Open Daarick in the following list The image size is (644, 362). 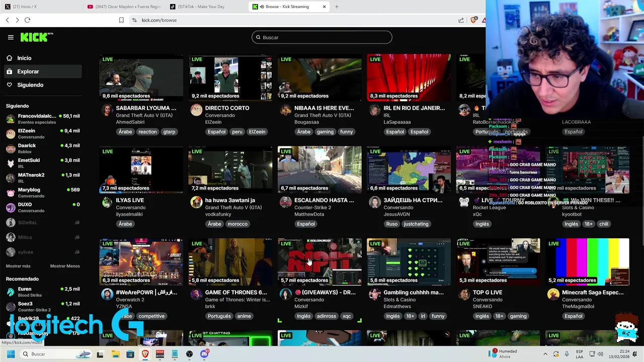(x=43, y=148)
